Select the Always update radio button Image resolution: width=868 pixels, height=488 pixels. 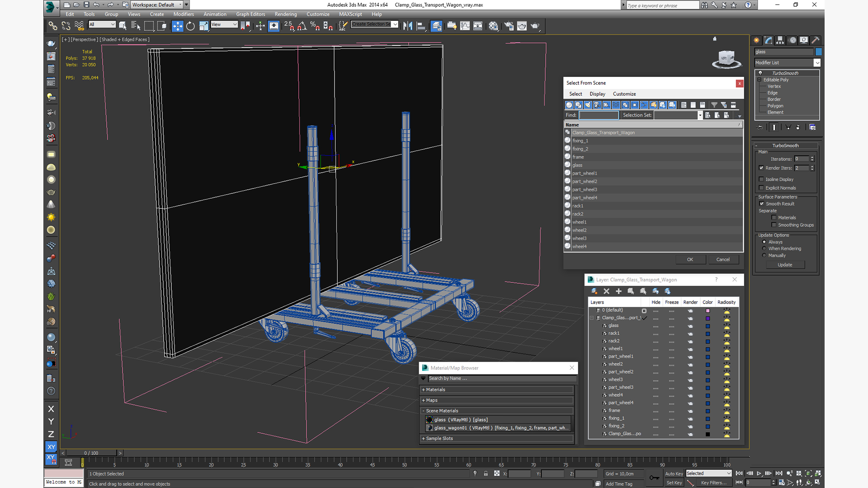point(764,242)
